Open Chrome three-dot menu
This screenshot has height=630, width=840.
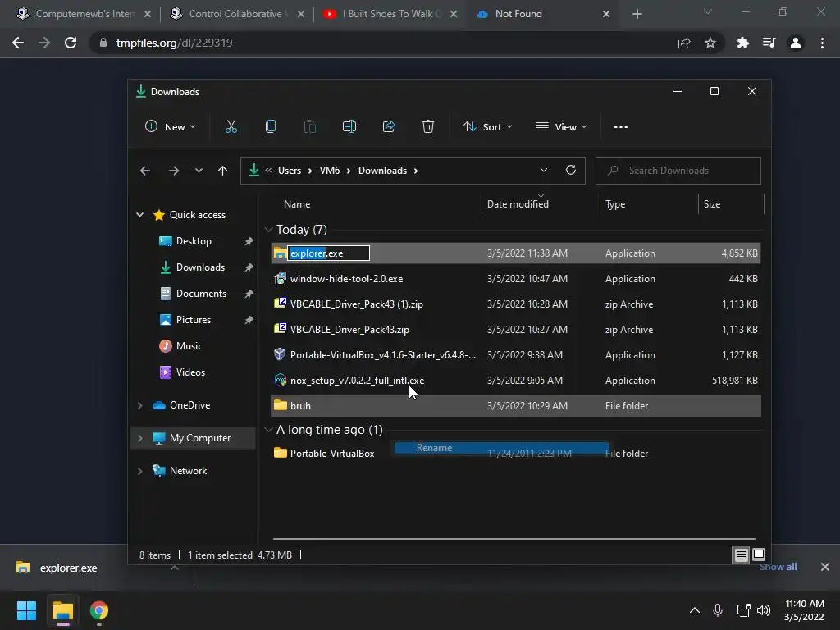pos(822,43)
